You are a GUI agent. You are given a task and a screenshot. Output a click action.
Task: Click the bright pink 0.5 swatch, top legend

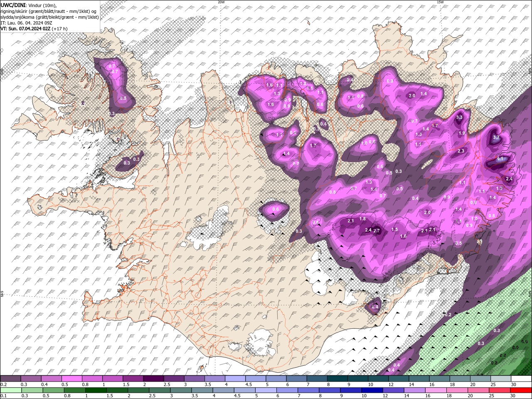point(71,379)
